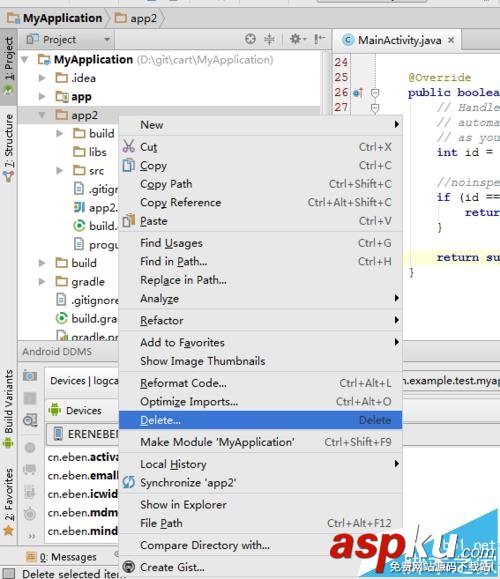Screen dimensions: 500x579
Task: Click the Cut scissors icon in context menu
Action: [x=129, y=147]
